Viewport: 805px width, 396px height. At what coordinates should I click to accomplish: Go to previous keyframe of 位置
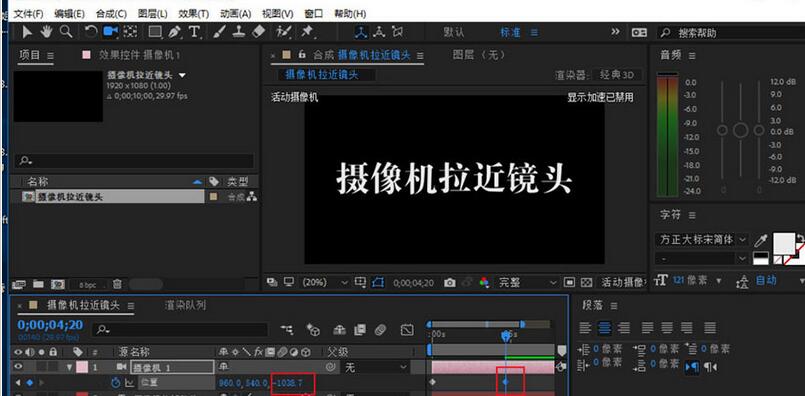pyautogui.click(x=19, y=382)
